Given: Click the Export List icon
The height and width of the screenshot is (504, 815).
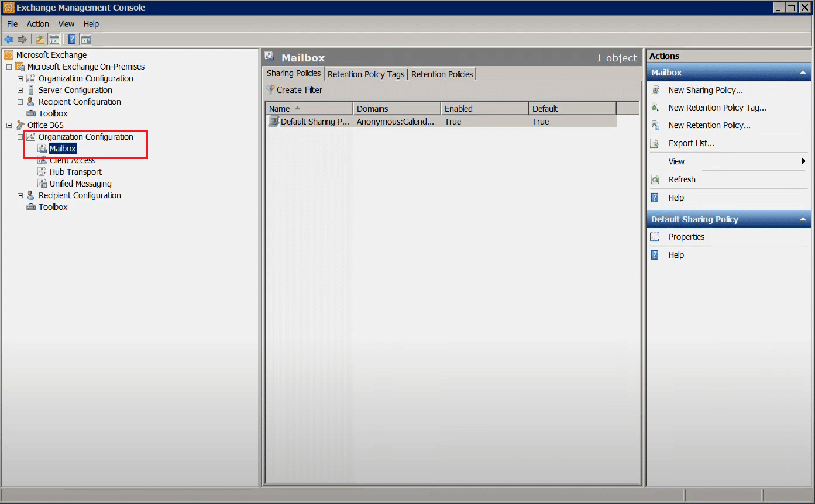Looking at the screenshot, I should [x=655, y=143].
